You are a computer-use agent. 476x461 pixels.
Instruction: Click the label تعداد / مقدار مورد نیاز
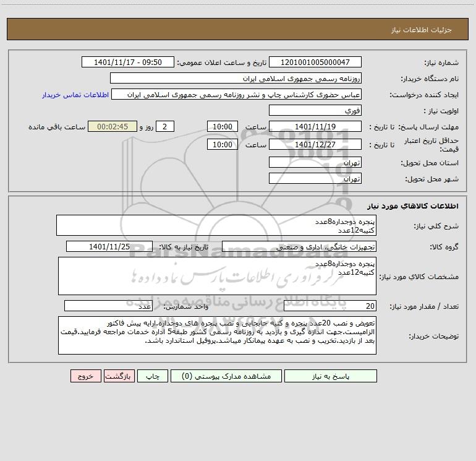tap(424, 307)
